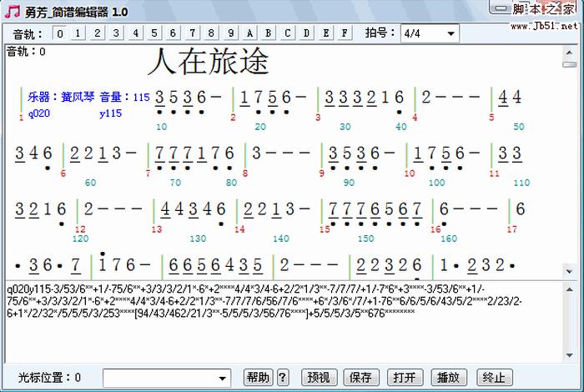Click measure number 9 marker
This screenshot has width=584, height=392.
[321, 173]
